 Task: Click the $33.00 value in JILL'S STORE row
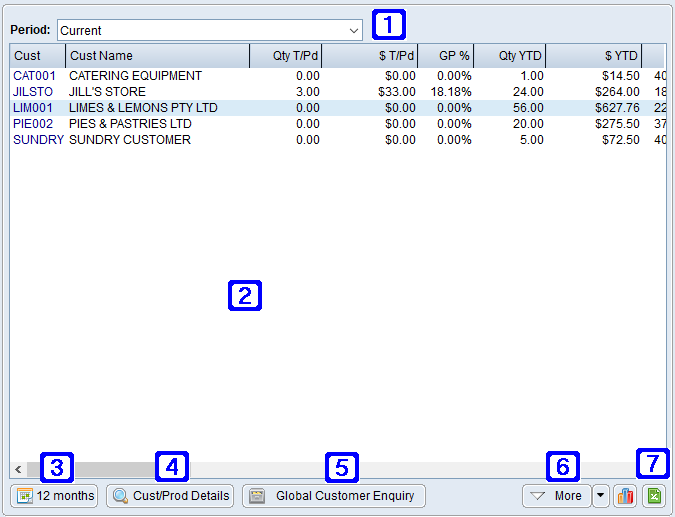[397, 92]
